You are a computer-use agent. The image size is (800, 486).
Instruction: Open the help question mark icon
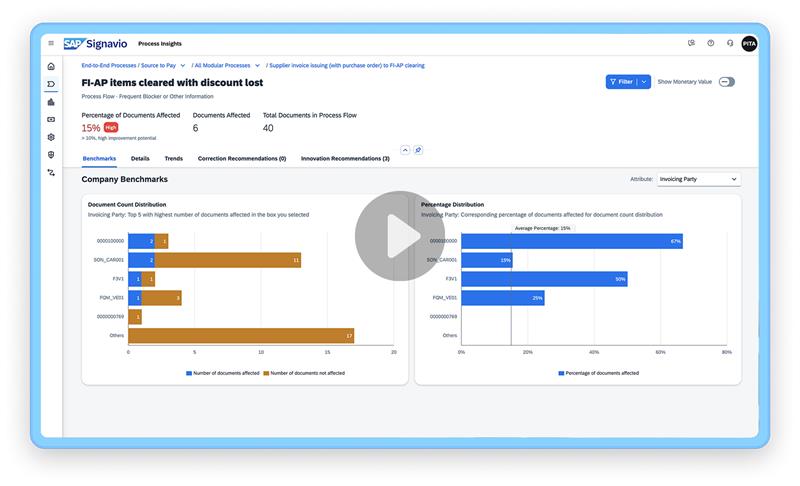[711, 43]
